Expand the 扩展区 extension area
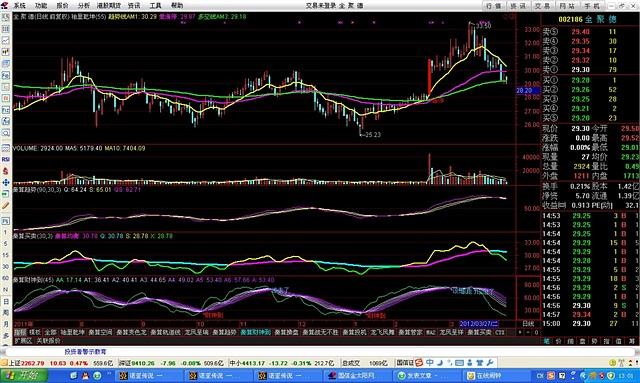Image resolution: width=640 pixels, height=383 pixels. click(x=23, y=340)
